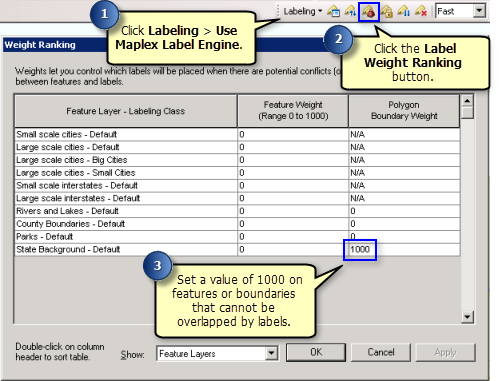Click Feature Weight cell for State Background
The image size is (499, 381).
click(293, 249)
